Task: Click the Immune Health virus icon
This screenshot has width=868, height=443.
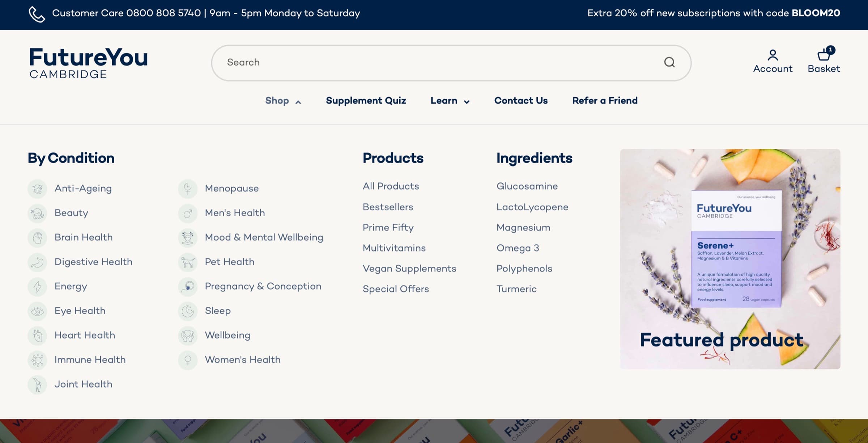Action: point(37,360)
